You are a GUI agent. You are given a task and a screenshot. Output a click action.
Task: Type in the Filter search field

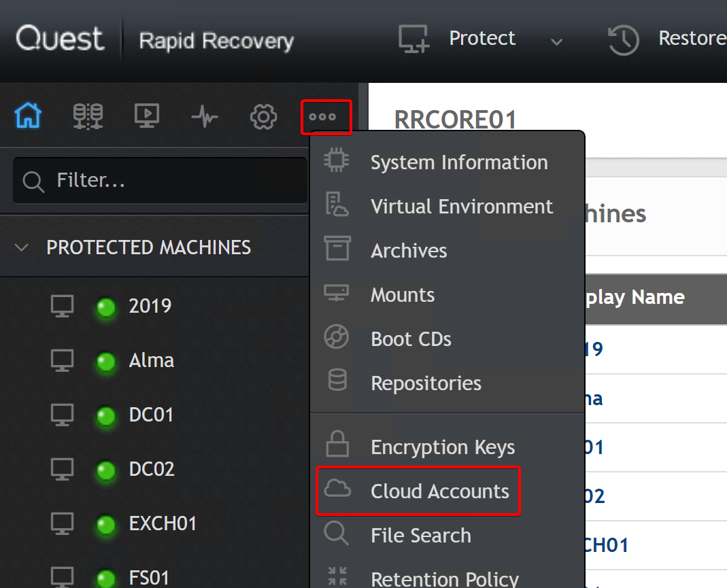(170, 181)
